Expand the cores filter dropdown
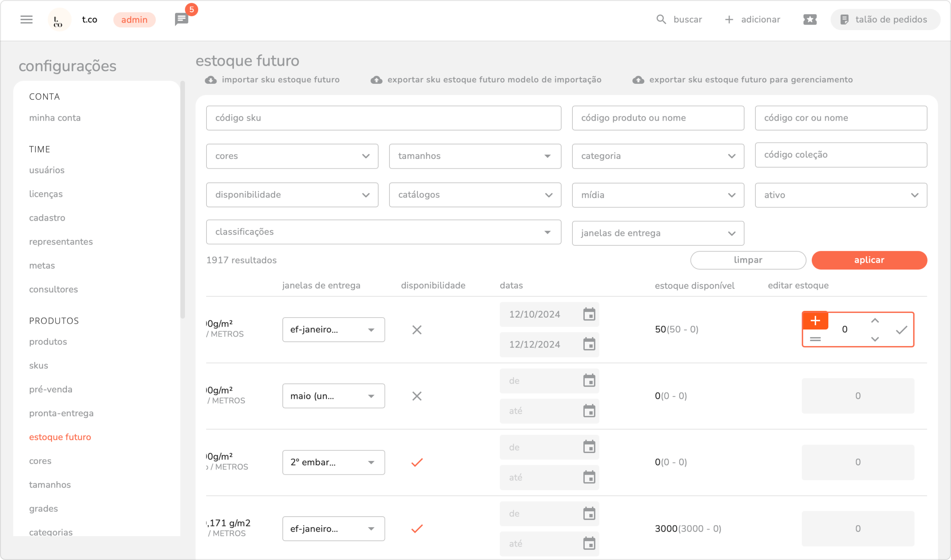Screen dimensions: 951x560 292,156
